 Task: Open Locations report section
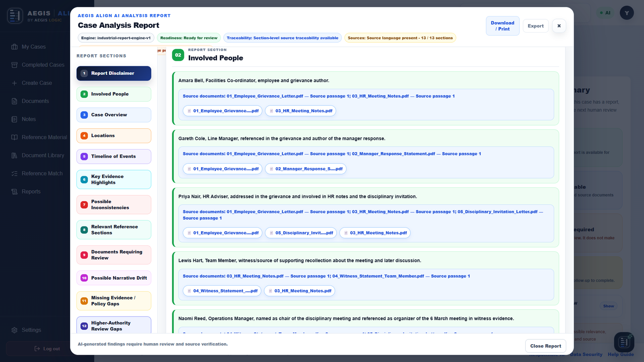tap(114, 136)
